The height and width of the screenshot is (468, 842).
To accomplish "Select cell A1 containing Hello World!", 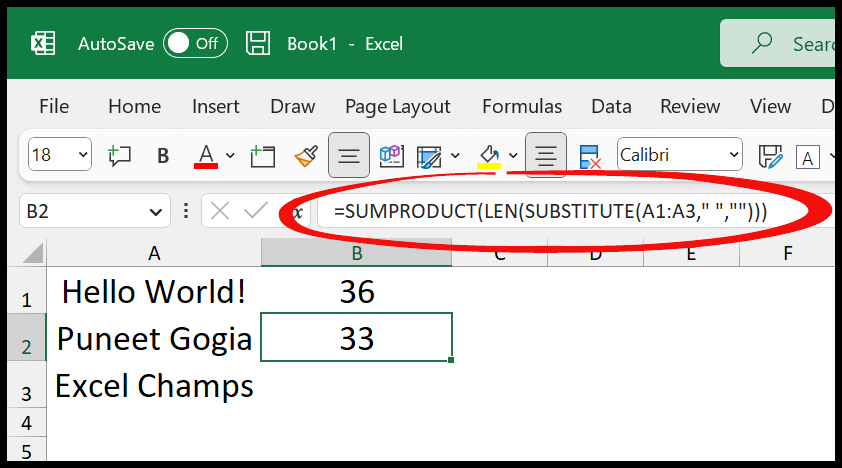I will coord(154,291).
